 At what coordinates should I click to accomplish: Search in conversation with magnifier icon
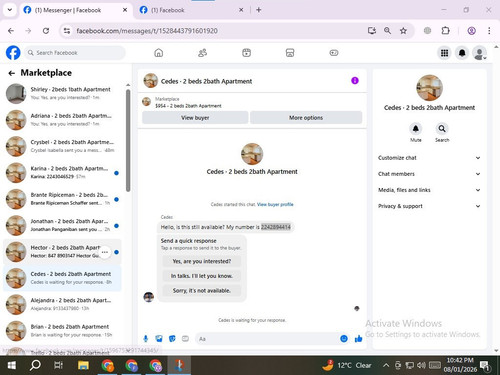click(x=442, y=128)
